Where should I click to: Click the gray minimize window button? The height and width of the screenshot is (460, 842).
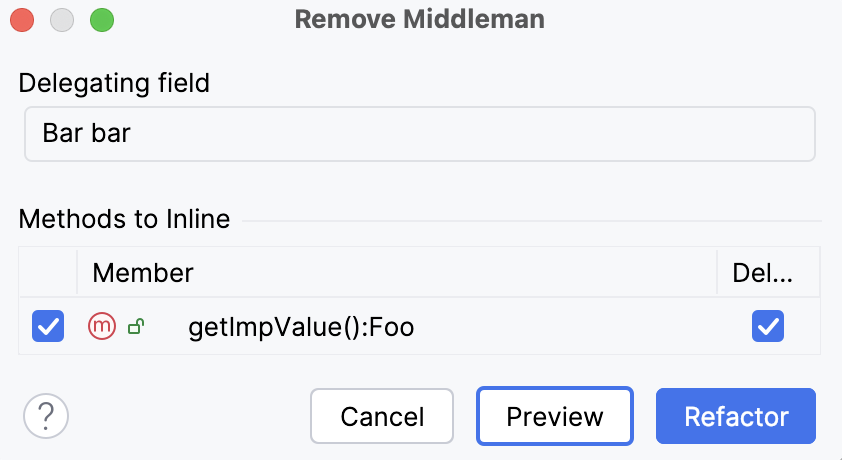pos(62,20)
